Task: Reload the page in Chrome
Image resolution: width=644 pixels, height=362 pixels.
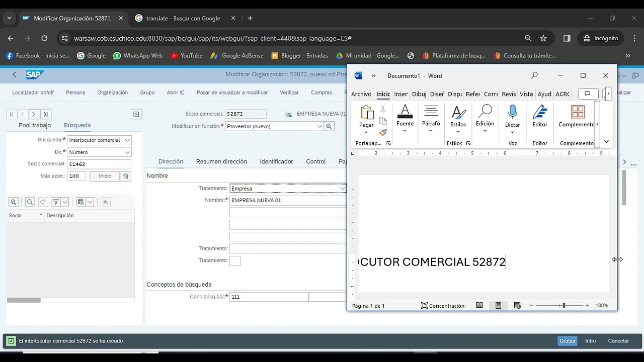Action: point(44,38)
